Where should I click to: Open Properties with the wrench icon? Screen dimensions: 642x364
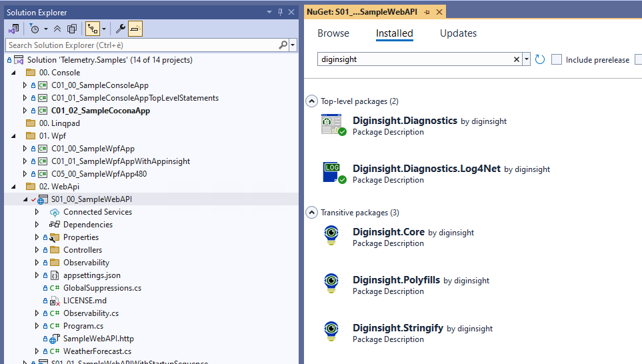point(120,29)
